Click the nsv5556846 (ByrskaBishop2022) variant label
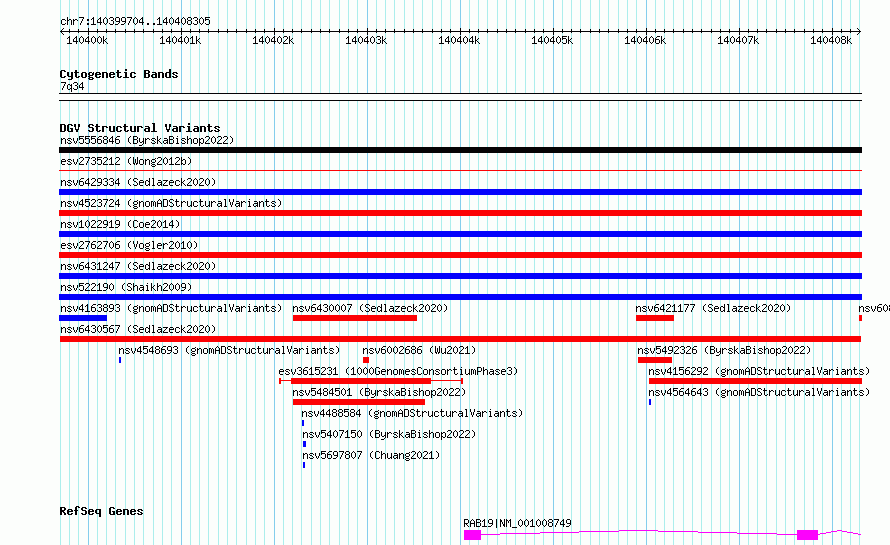This screenshot has width=890, height=545. click(147, 140)
